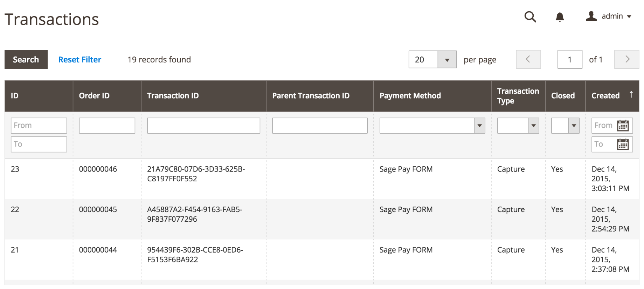This screenshot has height=289, width=644.
Task: Go to the next page
Action: [x=626, y=59]
